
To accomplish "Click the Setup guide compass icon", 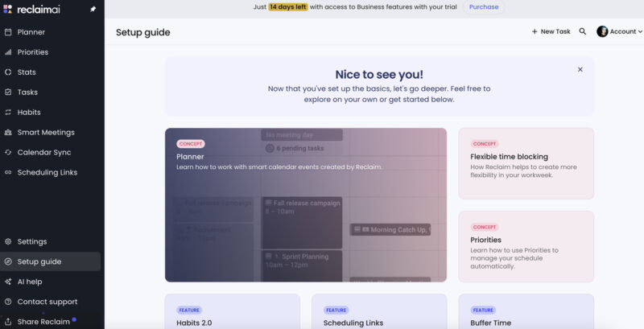I will pyautogui.click(x=8, y=261).
